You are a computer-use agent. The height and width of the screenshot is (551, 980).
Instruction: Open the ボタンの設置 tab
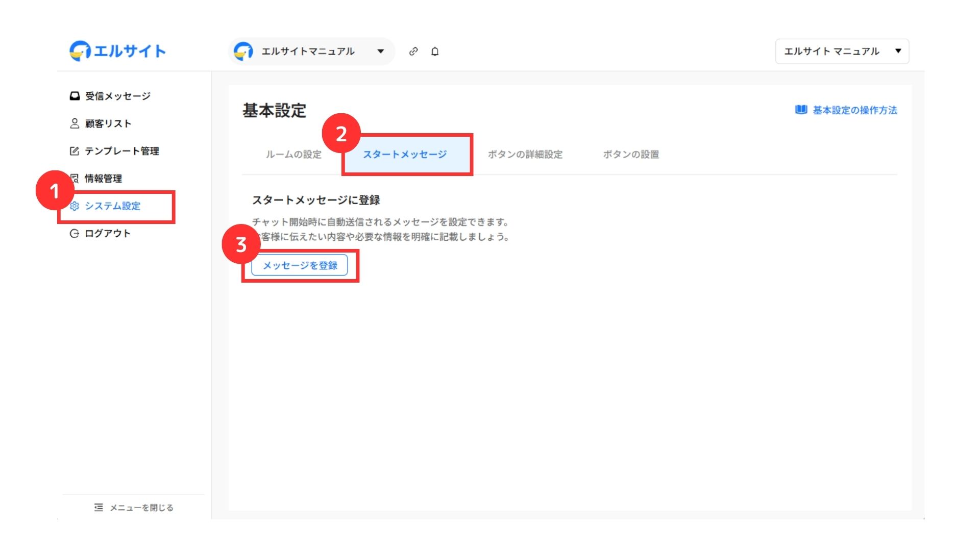(631, 155)
